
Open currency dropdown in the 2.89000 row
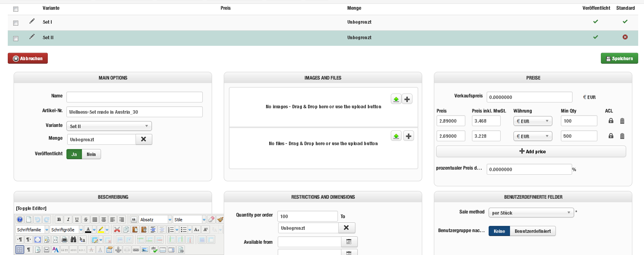click(x=533, y=121)
